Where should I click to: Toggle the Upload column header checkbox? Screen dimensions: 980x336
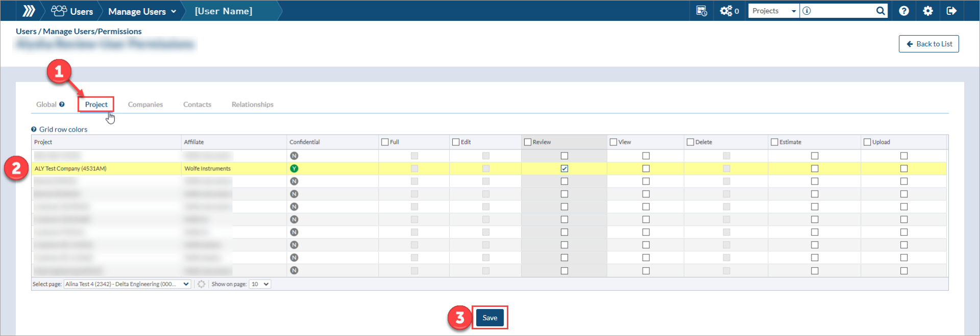point(867,142)
